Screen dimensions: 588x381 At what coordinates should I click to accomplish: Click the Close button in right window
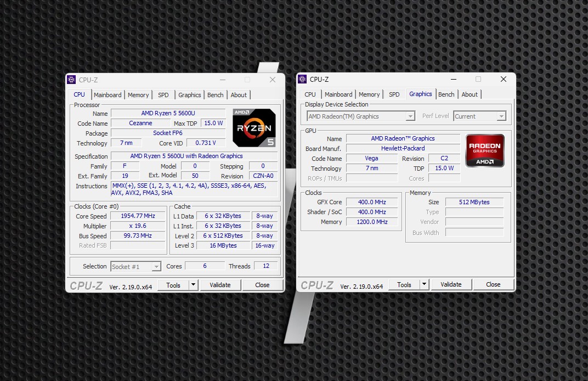[x=494, y=284]
